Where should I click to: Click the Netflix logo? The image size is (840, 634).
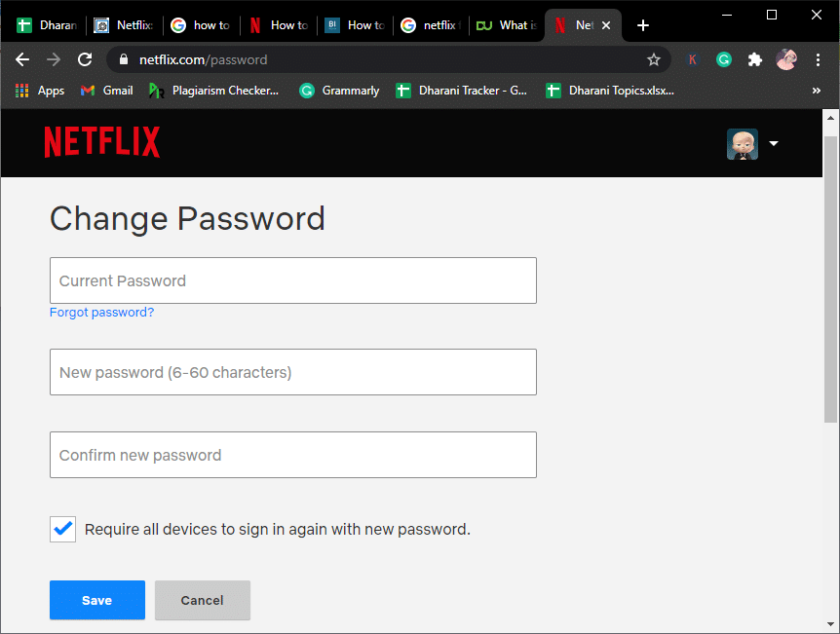[x=101, y=142]
